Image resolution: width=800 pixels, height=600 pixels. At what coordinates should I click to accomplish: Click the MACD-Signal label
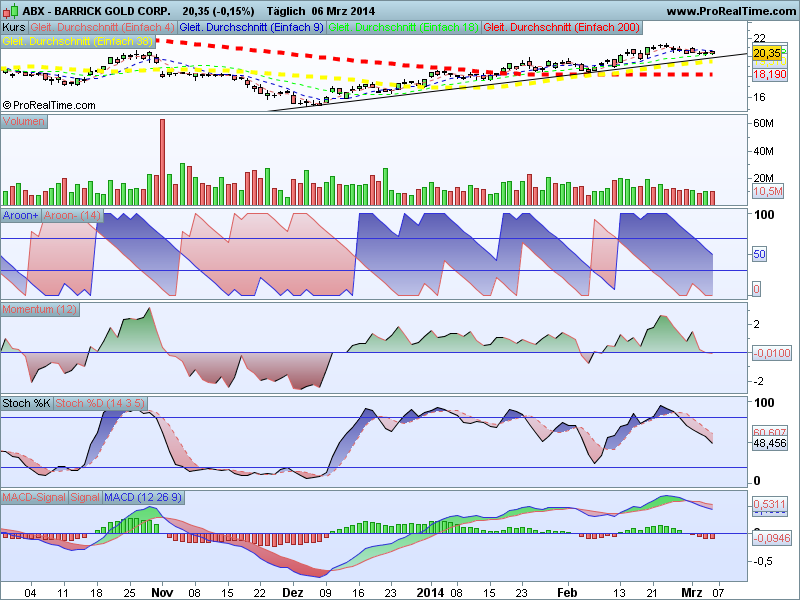[x=34, y=497]
